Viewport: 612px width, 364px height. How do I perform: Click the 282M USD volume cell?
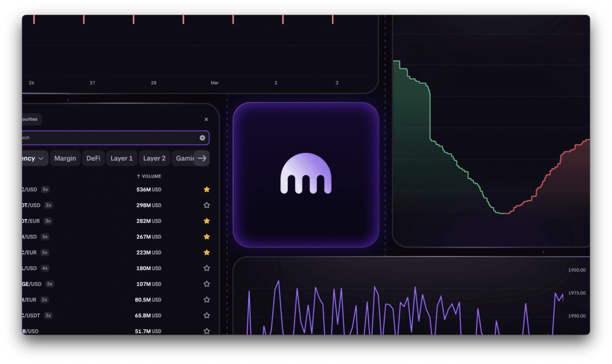coord(149,221)
